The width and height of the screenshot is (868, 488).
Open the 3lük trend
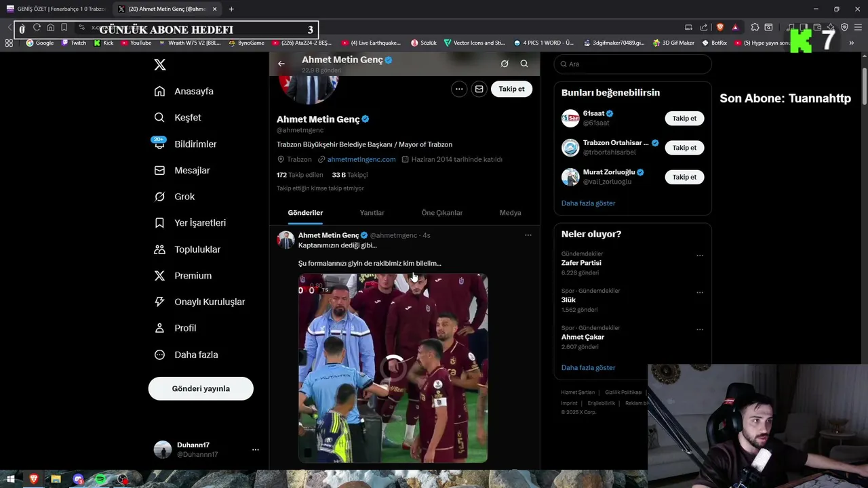(568, 300)
